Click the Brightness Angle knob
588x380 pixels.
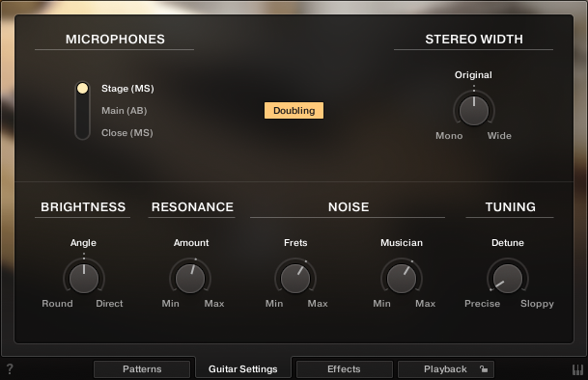coord(84,278)
